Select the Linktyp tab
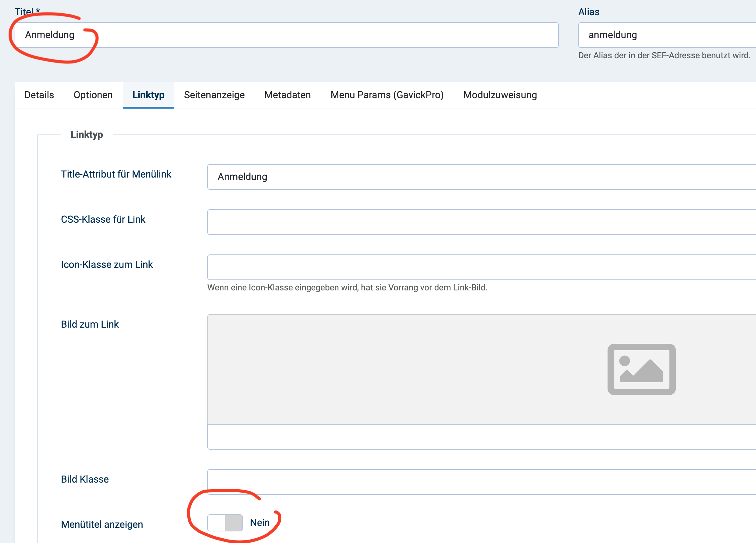Screen dimensions: 756x543 tap(148, 95)
